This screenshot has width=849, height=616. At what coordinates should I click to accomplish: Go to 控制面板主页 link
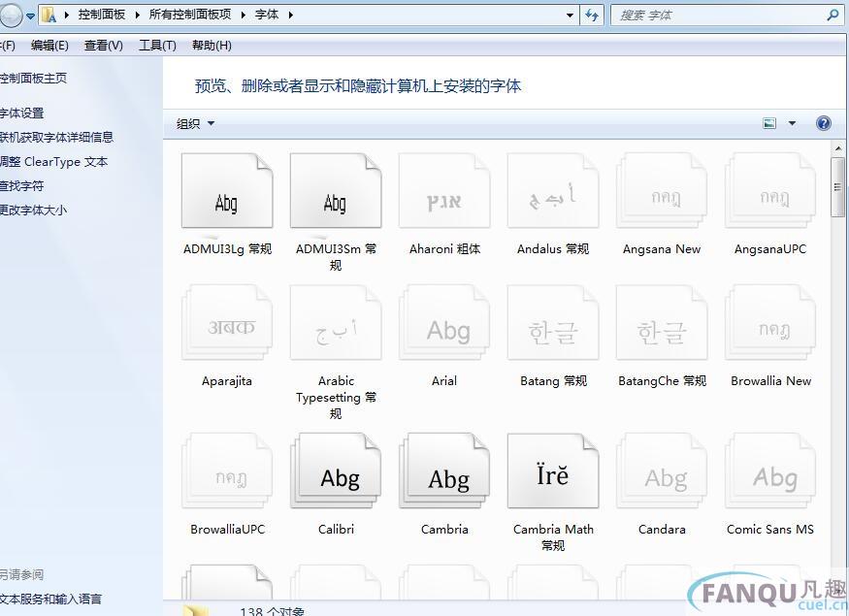33,79
